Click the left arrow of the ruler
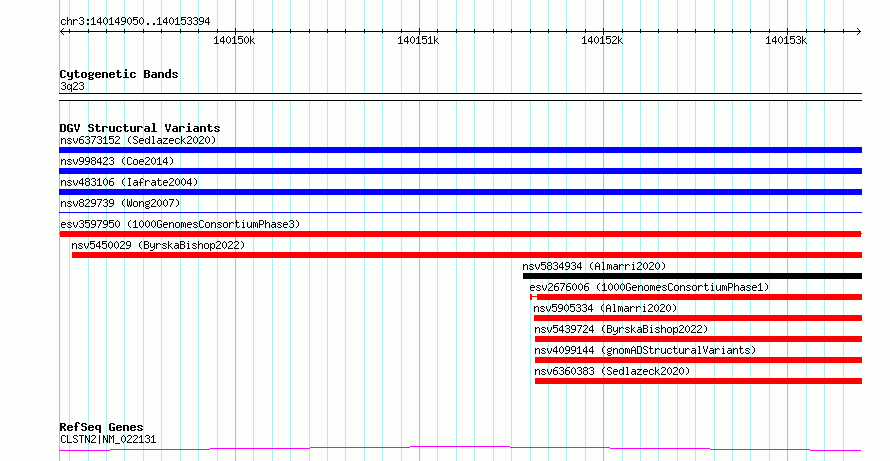This screenshot has width=890, height=461. point(62,32)
